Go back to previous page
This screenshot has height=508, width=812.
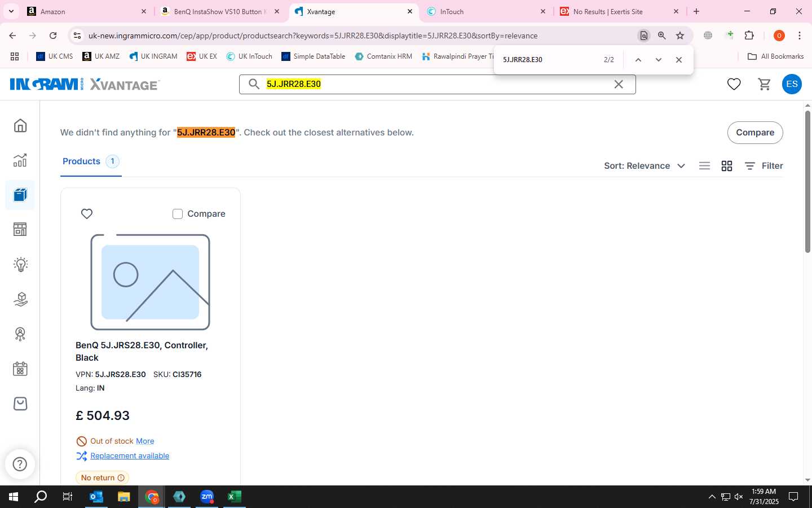(x=12, y=36)
